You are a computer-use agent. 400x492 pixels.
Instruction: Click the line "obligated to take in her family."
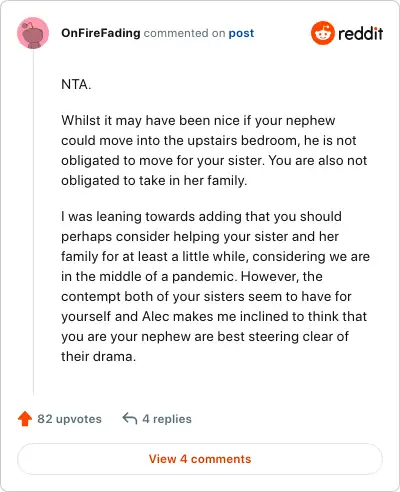click(154, 181)
